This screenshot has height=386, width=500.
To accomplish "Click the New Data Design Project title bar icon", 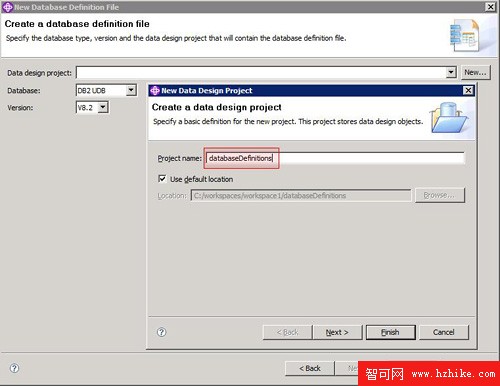I will (155, 90).
